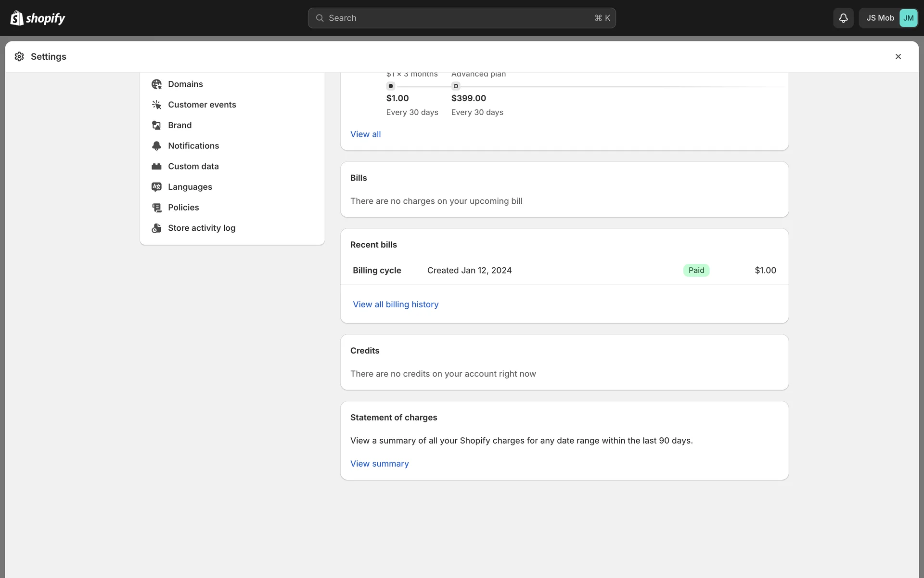Click View all under the plan timeline
The width and height of the screenshot is (924, 578).
point(365,134)
